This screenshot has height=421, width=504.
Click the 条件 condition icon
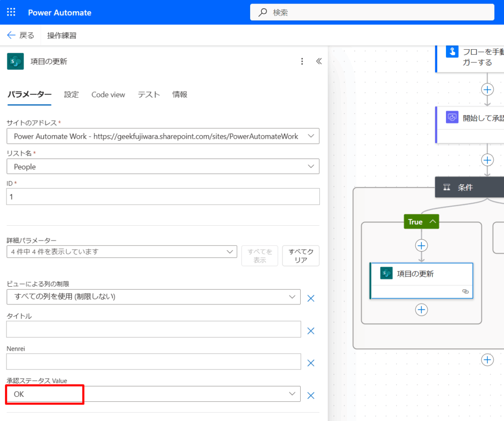coord(447,187)
